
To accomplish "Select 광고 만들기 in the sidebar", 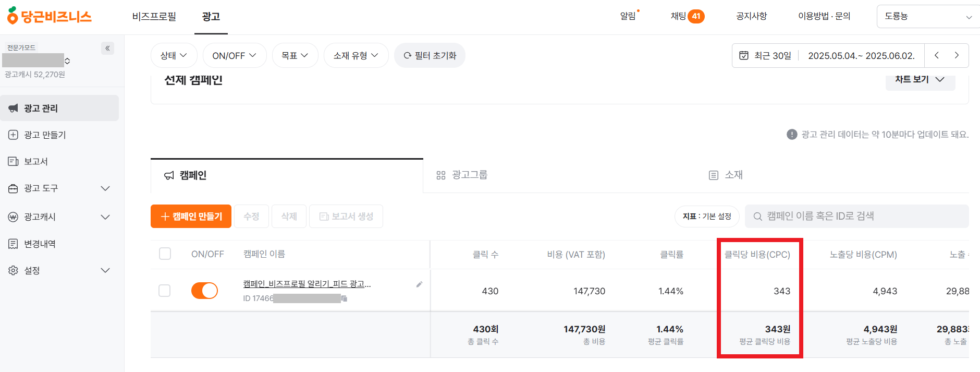I will (42, 135).
